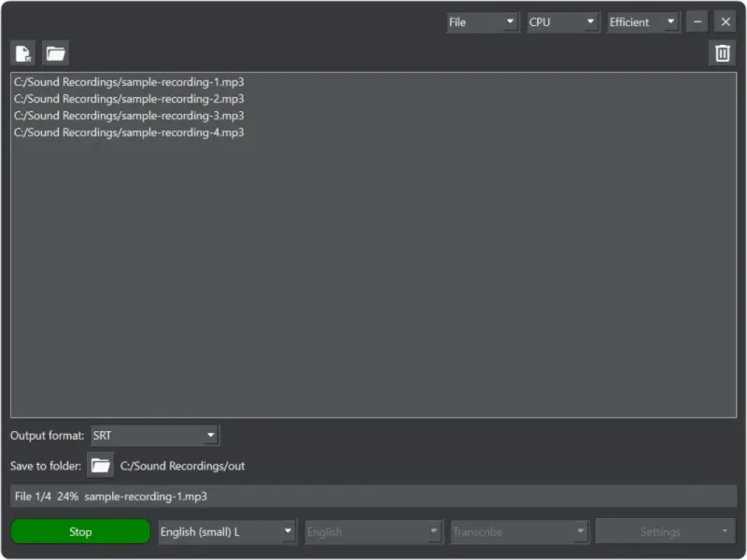This screenshot has height=560, width=747.
Task: Open the disabled English language dropdown
Action: [374, 531]
